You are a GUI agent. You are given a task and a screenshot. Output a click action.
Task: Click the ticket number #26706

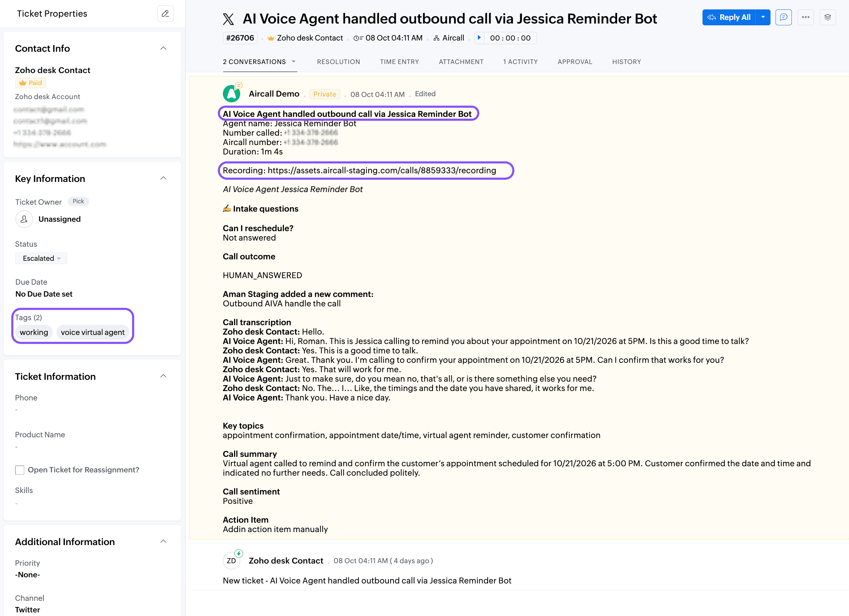pos(240,38)
